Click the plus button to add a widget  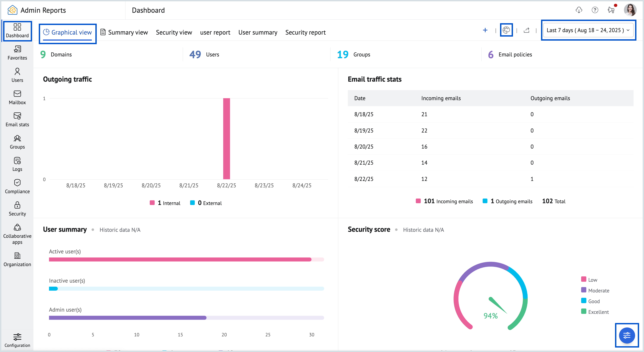tap(485, 30)
